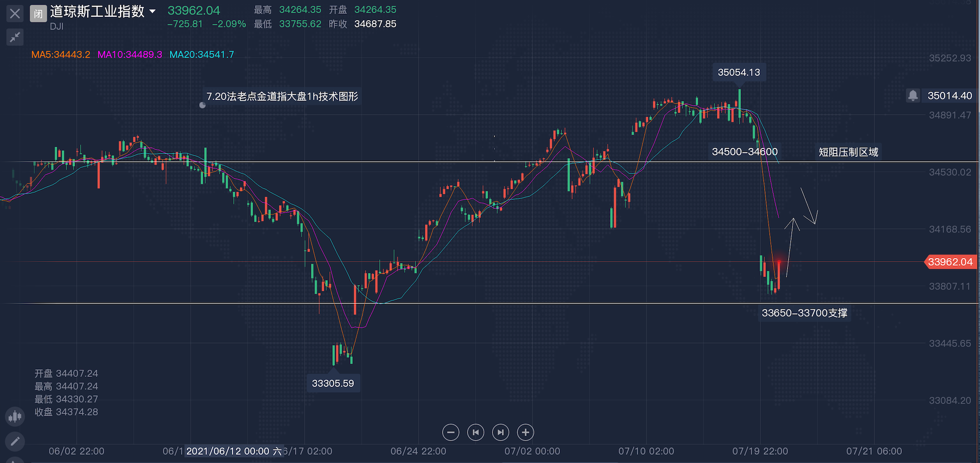The height and width of the screenshot is (463, 980).
Task: Click the 短阻压制区域 text label
Action: coord(848,152)
